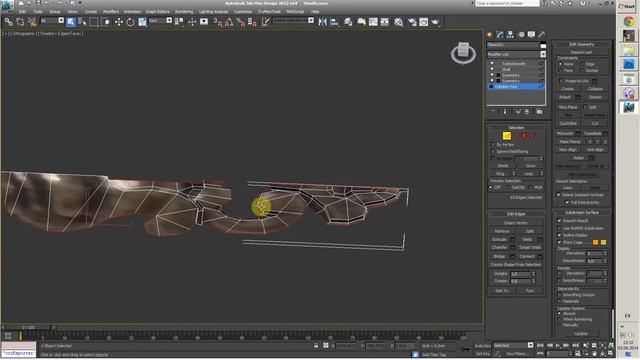Select the Select and Move tool
640x360 pixels.
coord(119,22)
